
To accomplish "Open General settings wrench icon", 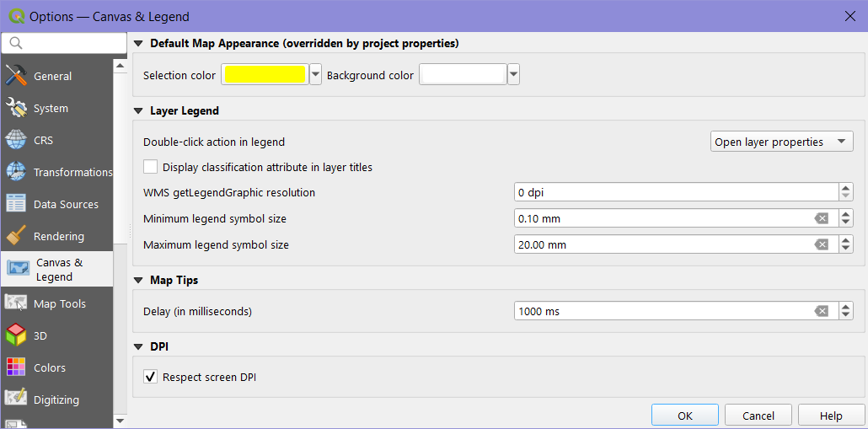I will (x=16, y=76).
